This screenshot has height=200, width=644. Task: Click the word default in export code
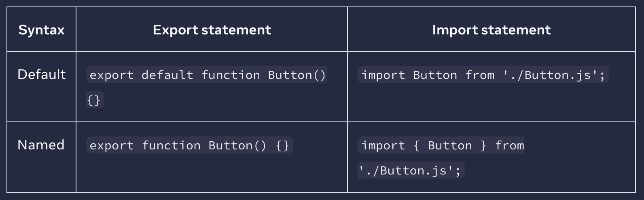167,75
